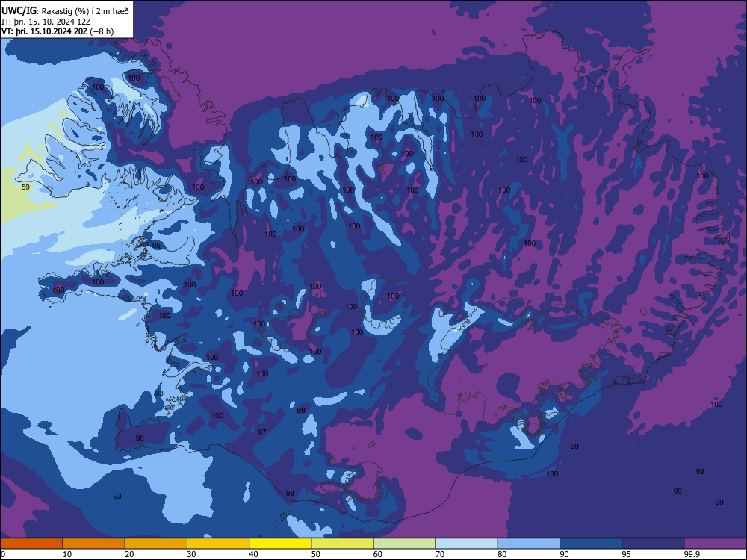Select the bright yellow 40–50 legend swatch
The height and width of the screenshot is (560, 747).
click(x=280, y=544)
